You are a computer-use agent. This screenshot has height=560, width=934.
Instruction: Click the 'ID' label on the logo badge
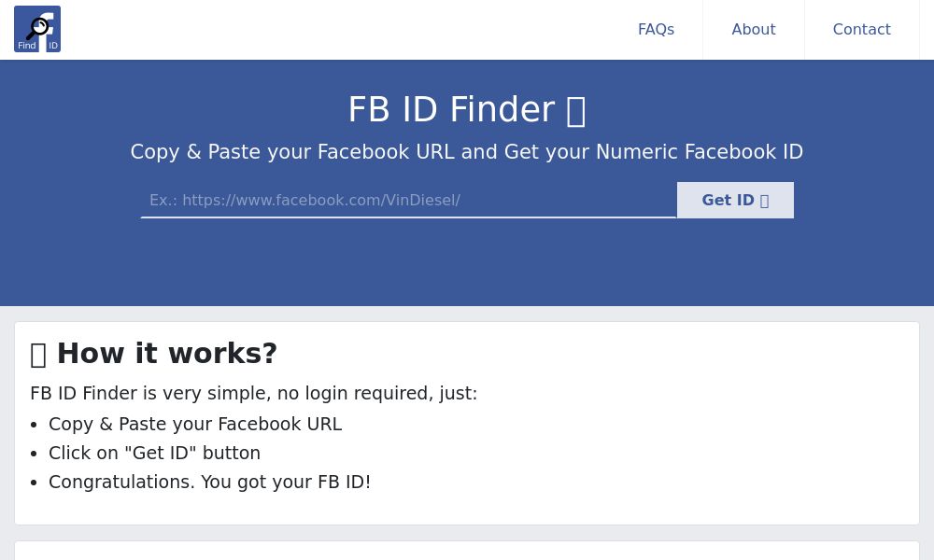click(x=53, y=45)
